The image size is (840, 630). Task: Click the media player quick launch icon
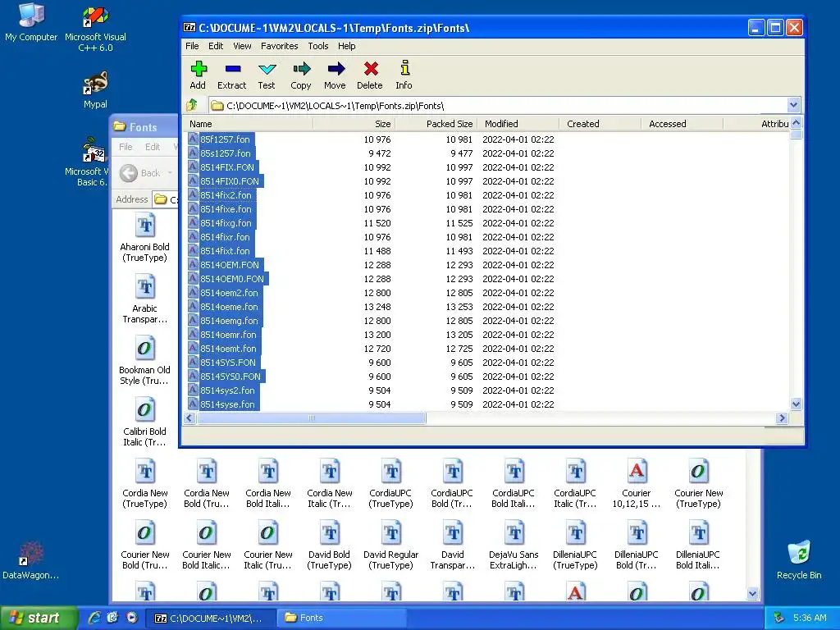[x=132, y=618]
